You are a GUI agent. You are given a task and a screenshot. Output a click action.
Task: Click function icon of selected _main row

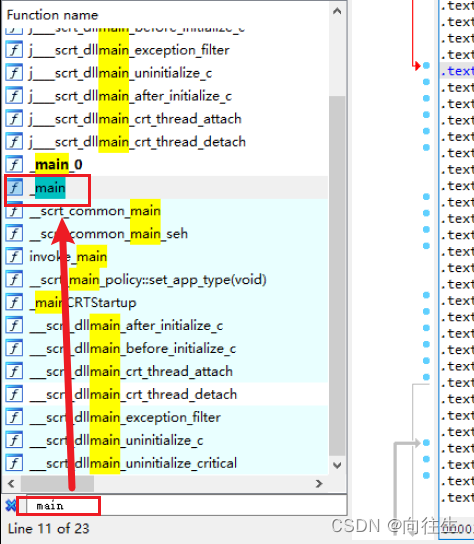click(14, 188)
